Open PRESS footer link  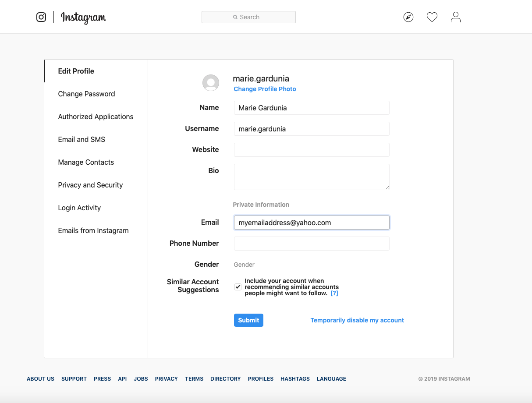(x=102, y=379)
